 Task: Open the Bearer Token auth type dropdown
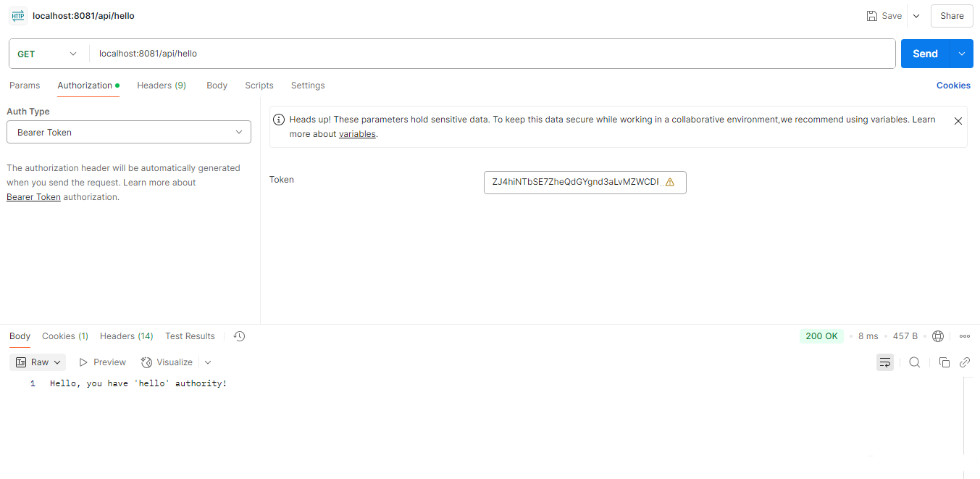point(129,133)
